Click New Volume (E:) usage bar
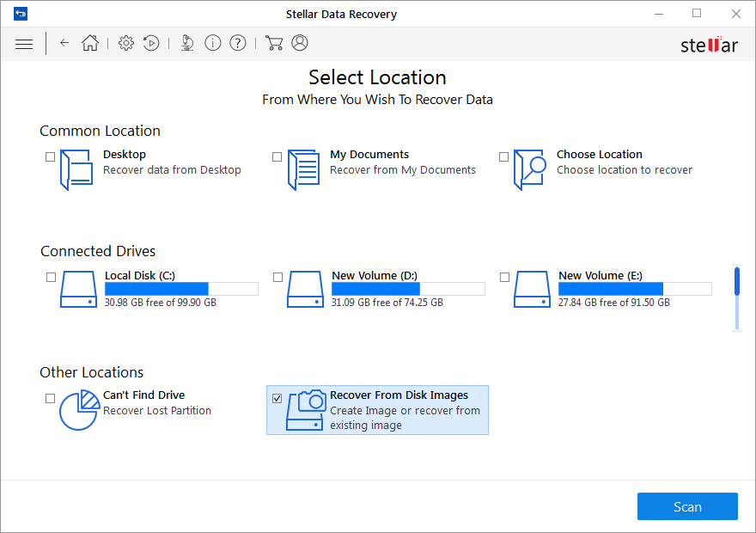Screen dimensions: 756x533 pyautogui.click(x=635, y=289)
